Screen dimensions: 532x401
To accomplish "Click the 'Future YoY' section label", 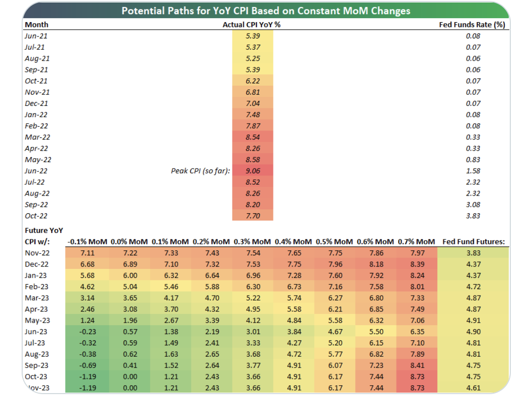I will [44, 230].
